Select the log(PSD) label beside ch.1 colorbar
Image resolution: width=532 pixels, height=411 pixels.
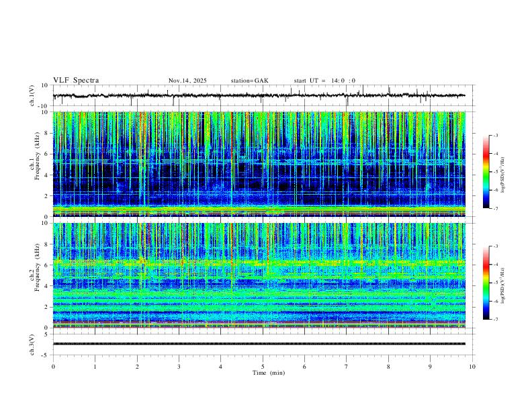(x=503, y=175)
